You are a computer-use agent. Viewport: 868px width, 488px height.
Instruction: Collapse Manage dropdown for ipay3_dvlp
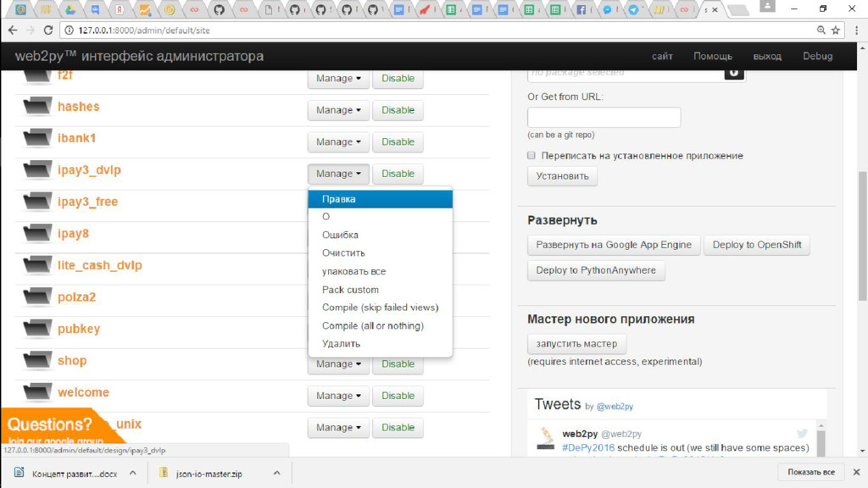(338, 174)
